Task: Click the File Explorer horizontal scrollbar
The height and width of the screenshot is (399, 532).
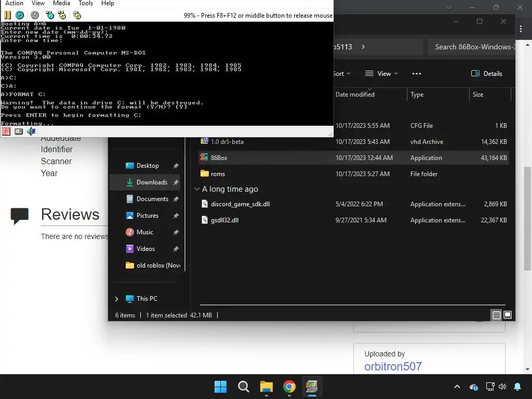Action: [x=353, y=304]
